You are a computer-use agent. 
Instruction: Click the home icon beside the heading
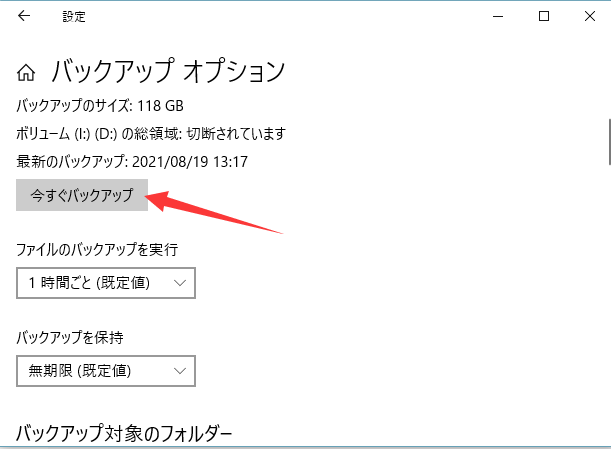pyautogui.click(x=27, y=73)
